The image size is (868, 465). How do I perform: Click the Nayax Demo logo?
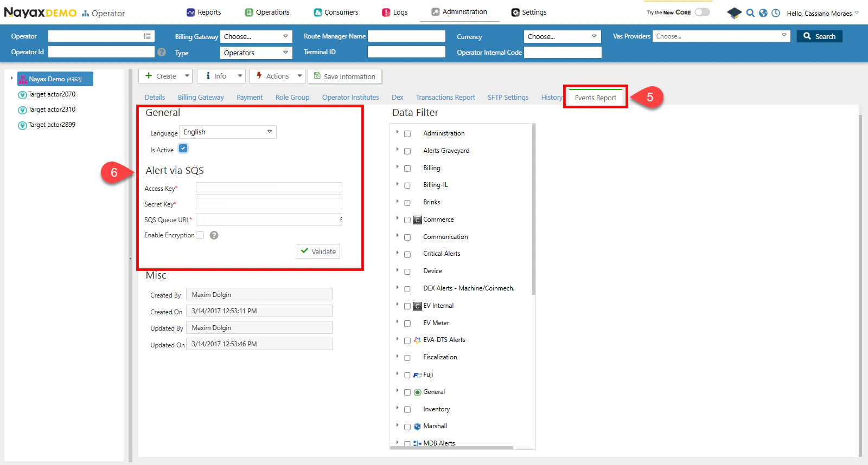coord(40,12)
